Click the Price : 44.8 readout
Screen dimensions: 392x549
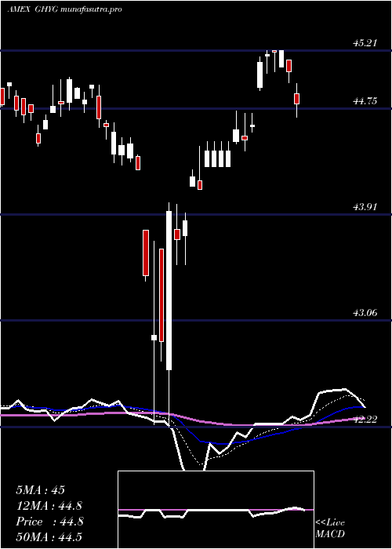[x=49, y=522]
